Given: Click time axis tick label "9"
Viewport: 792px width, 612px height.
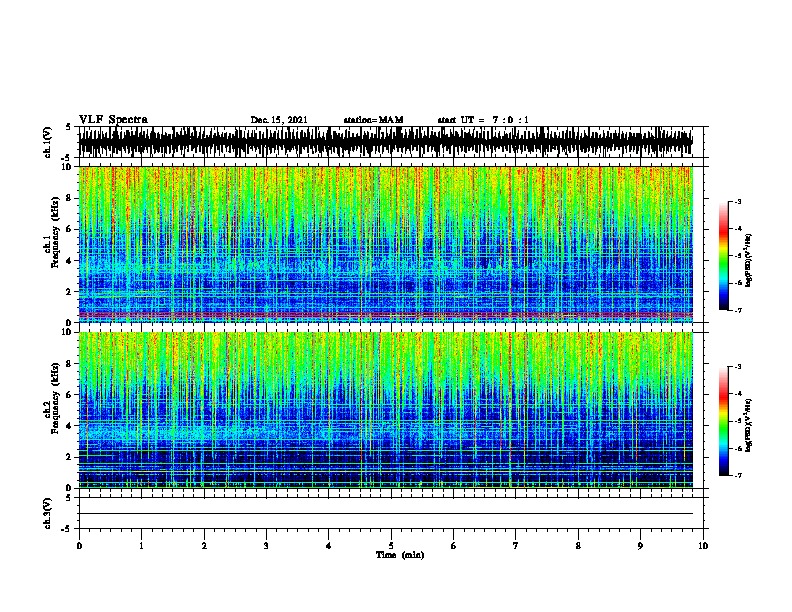Looking at the screenshot, I should (x=640, y=545).
